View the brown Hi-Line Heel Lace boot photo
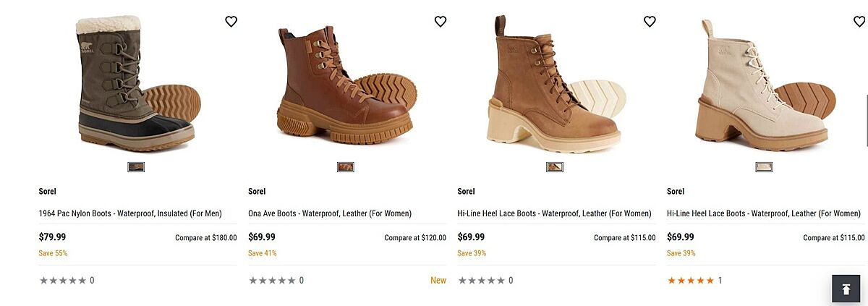This screenshot has height=306, width=868. click(x=556, y=83)
